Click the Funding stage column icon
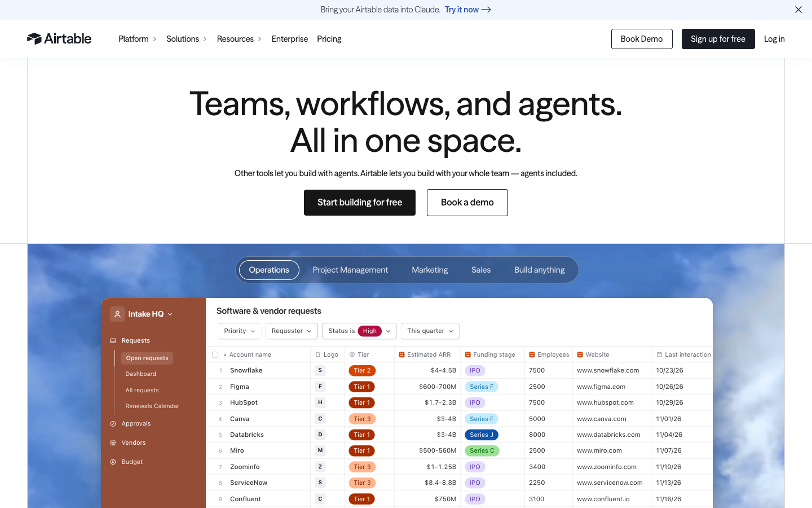The width and height of the screenshot is (812, 508). (x=468, y=354)
